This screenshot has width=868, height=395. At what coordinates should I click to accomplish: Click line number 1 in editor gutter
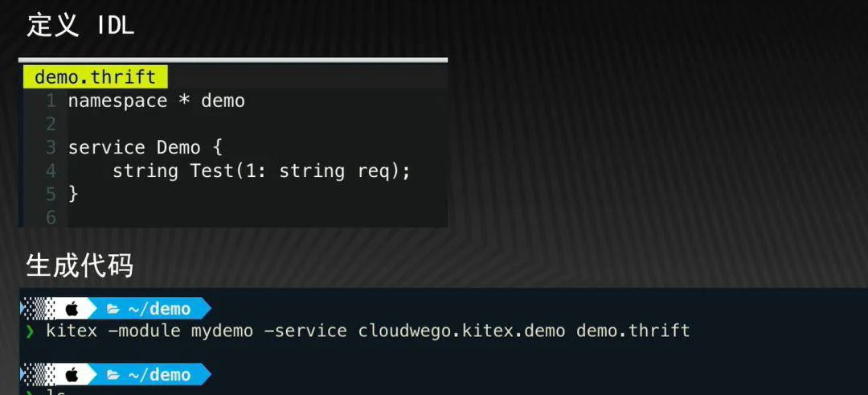click(51, 101)
